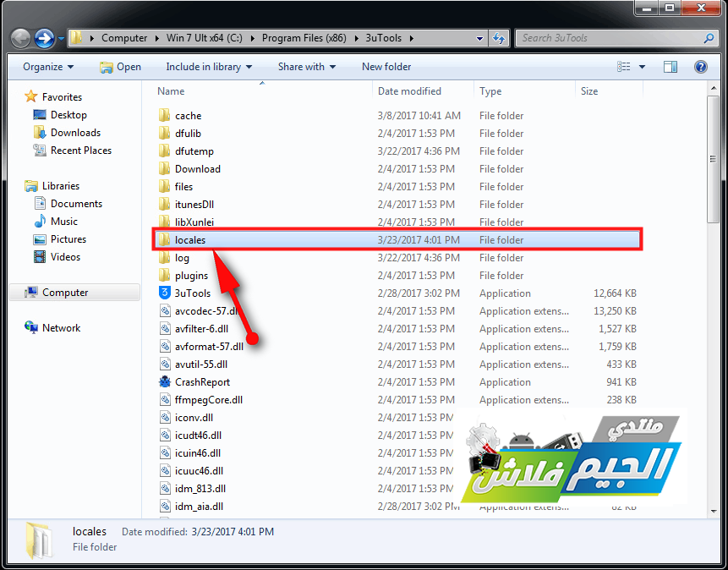Click the Open toolbar button
This screenshot has width=728, height=570.
(x=120, y=67)
